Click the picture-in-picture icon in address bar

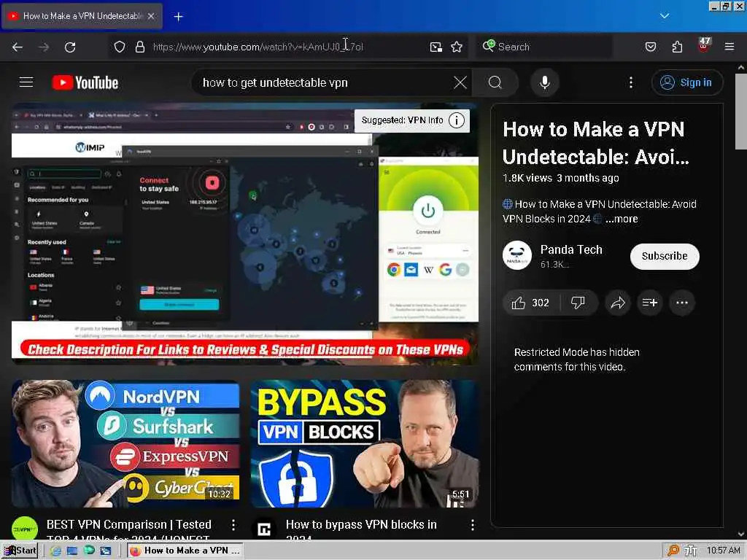[436, 47]
